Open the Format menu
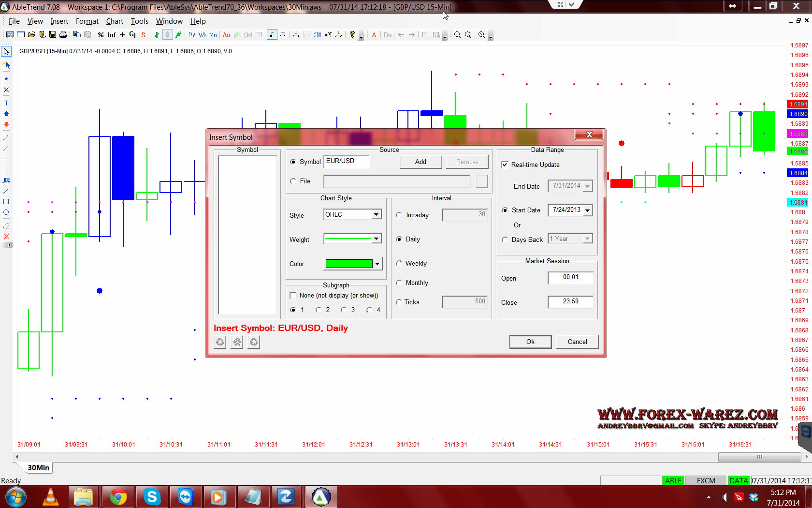 pyautogui.click(x=87, y=21)
